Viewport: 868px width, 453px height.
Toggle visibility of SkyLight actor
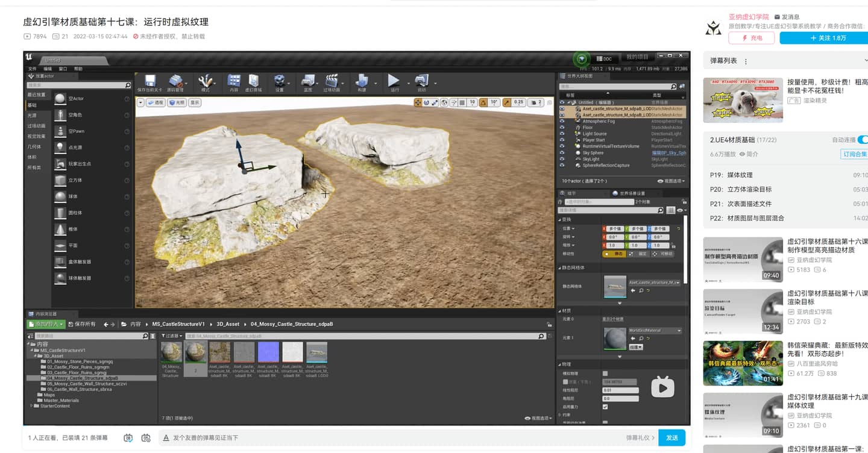tap(562, 159)
